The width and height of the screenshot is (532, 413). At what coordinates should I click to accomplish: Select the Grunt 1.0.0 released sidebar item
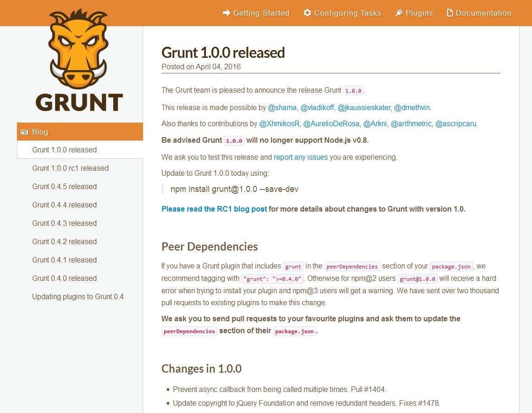click(64, 150)
